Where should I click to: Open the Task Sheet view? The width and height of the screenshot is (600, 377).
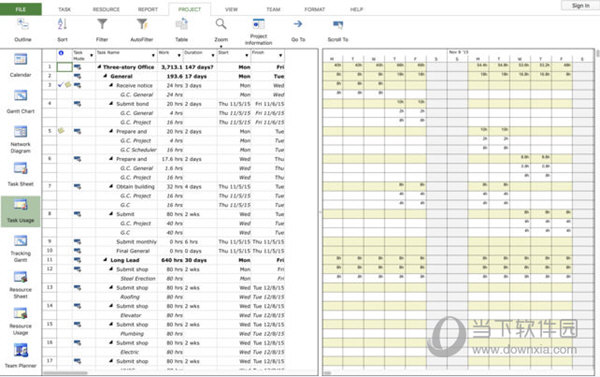(21, 174)
